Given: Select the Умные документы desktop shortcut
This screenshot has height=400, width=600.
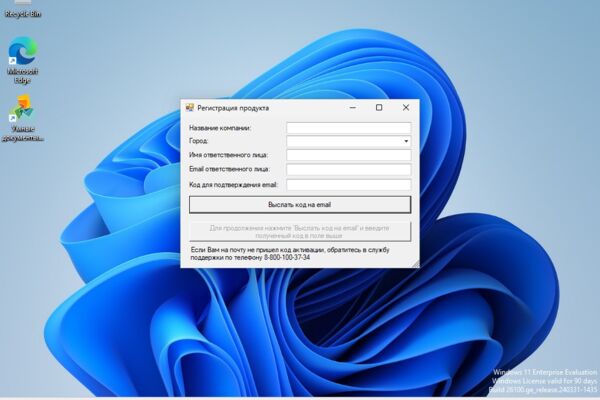Looking at the screenshot, I should tap(23, 118).
